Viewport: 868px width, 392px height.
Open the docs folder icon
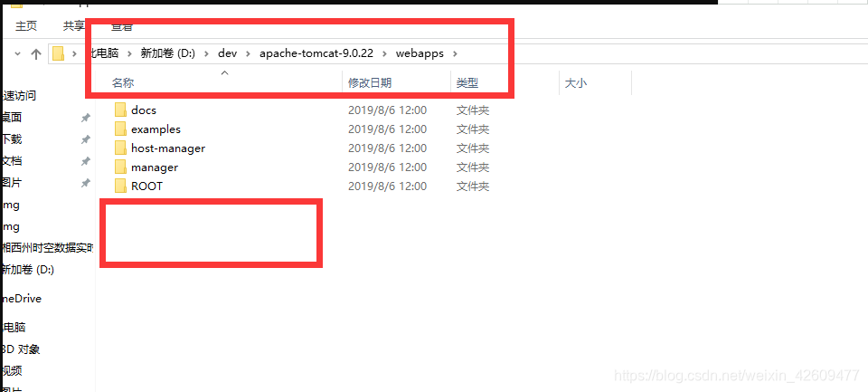point(120,110)
